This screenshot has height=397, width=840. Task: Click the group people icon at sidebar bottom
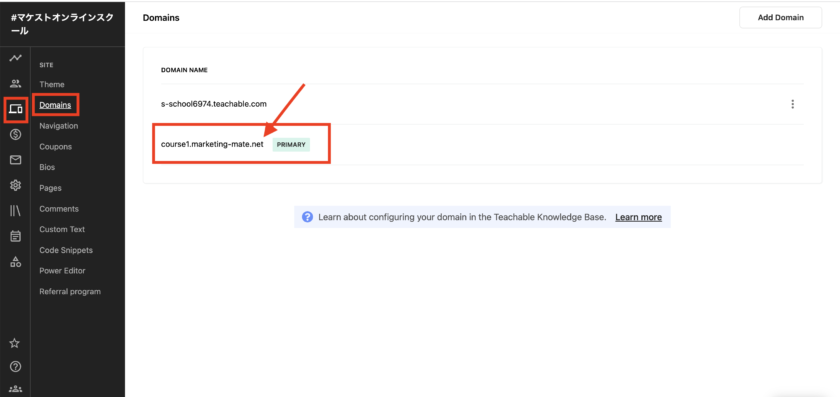click(x=16, y=389)
